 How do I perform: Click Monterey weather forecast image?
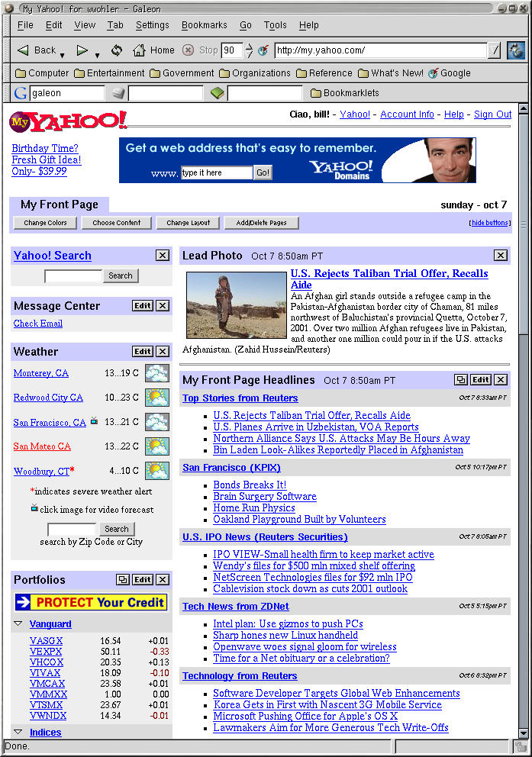[157, 373]
